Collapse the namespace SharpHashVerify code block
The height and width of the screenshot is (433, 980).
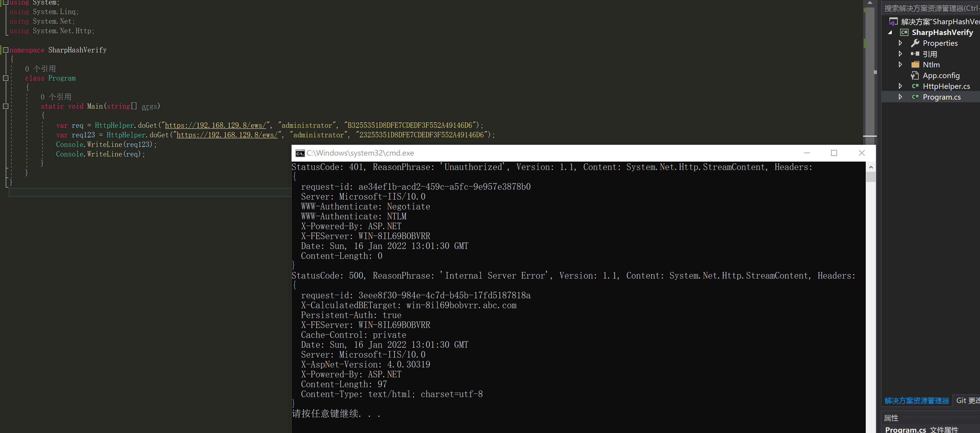pos(6,50)
